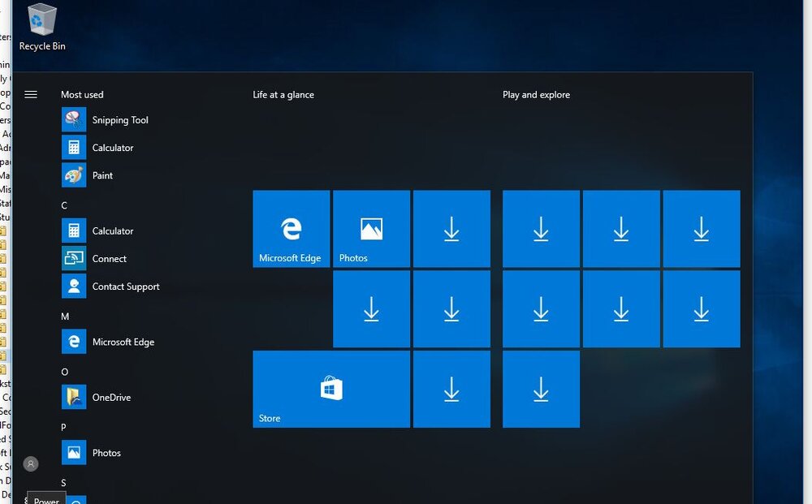Select the letter S section header
Screen dimensions: 812x504
tap(63, 483)
